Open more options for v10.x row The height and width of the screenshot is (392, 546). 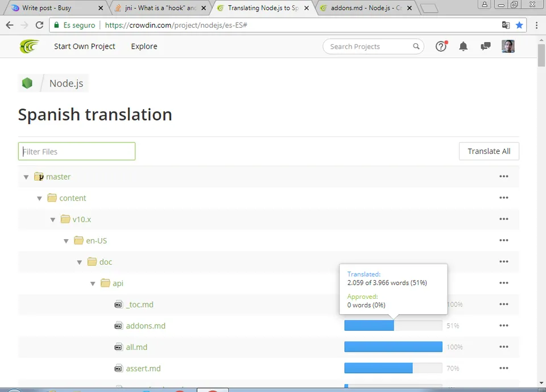(x=503, y=219)
